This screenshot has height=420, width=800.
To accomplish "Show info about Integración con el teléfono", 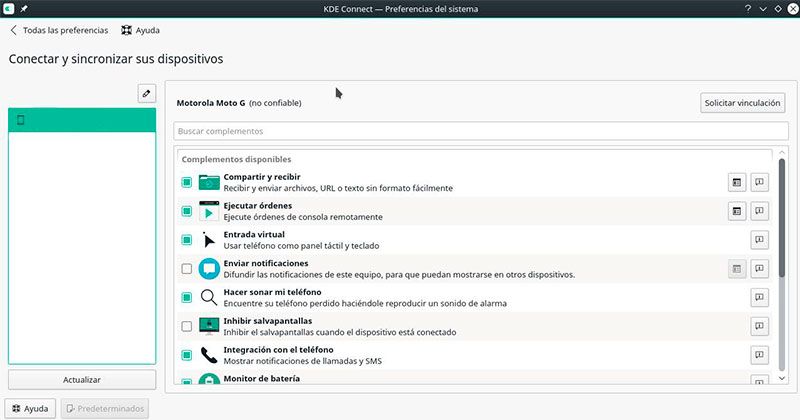I will point(759,355).
